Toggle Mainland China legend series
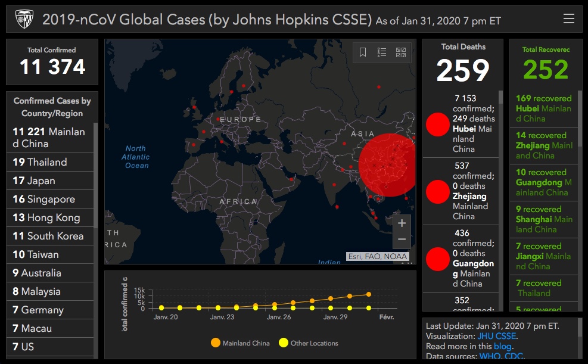The image size is (588, 364). click(x=240, y=343)
